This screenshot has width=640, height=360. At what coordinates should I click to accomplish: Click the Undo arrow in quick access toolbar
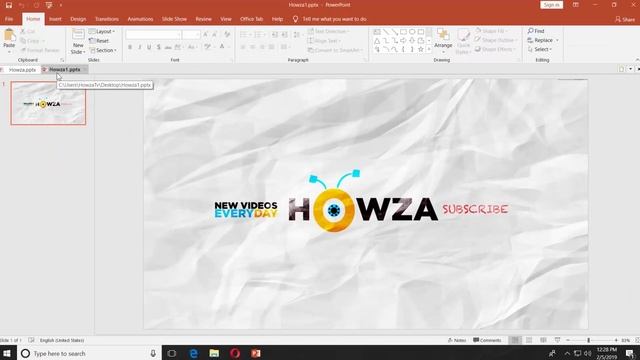click(x=22, y=5)
